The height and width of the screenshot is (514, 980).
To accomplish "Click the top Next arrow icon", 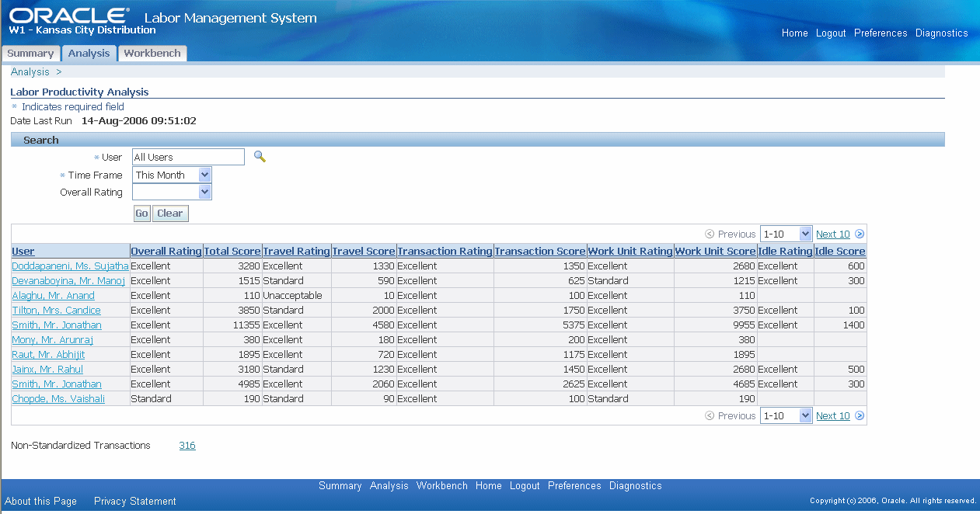I will pyautogui.click(x=860, y=234).
